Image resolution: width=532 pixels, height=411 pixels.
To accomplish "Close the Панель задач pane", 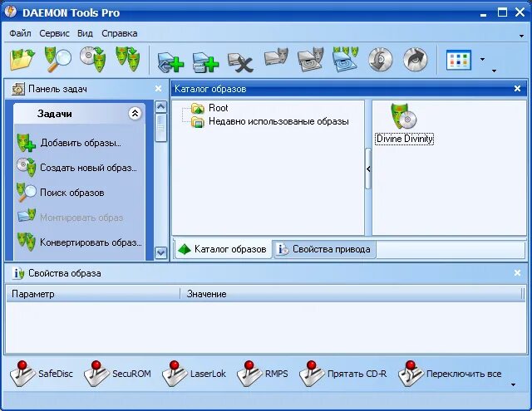I will point(158,89).
